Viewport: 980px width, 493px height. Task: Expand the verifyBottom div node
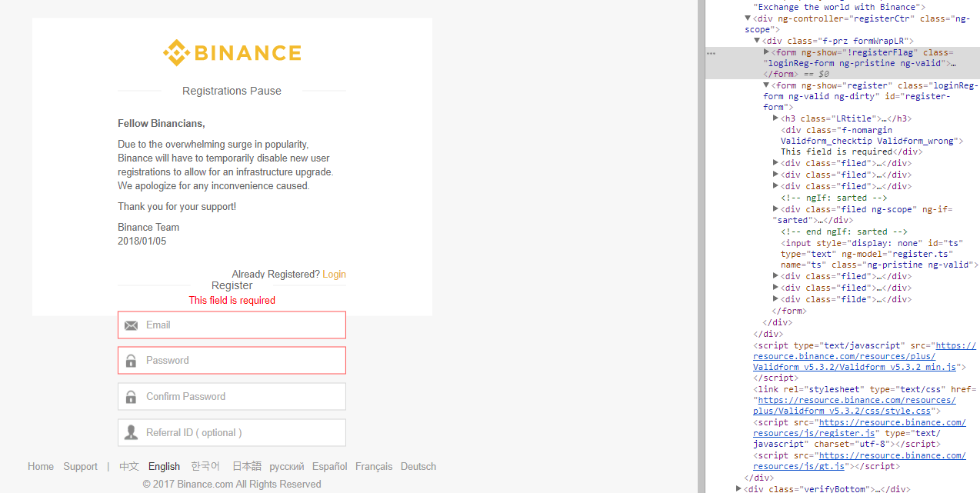[x=738, y=488]
